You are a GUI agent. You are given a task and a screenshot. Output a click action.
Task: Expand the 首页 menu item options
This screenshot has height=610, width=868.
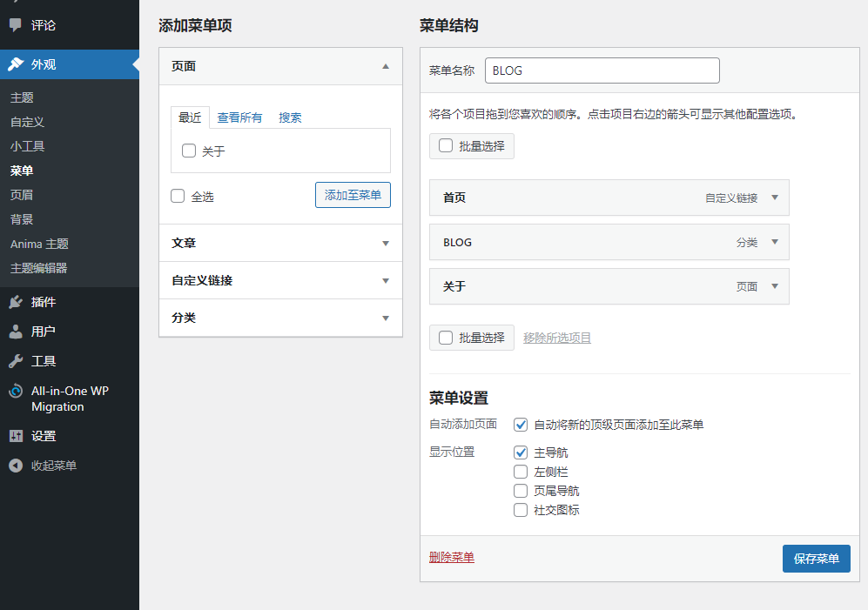pos(775,198)
